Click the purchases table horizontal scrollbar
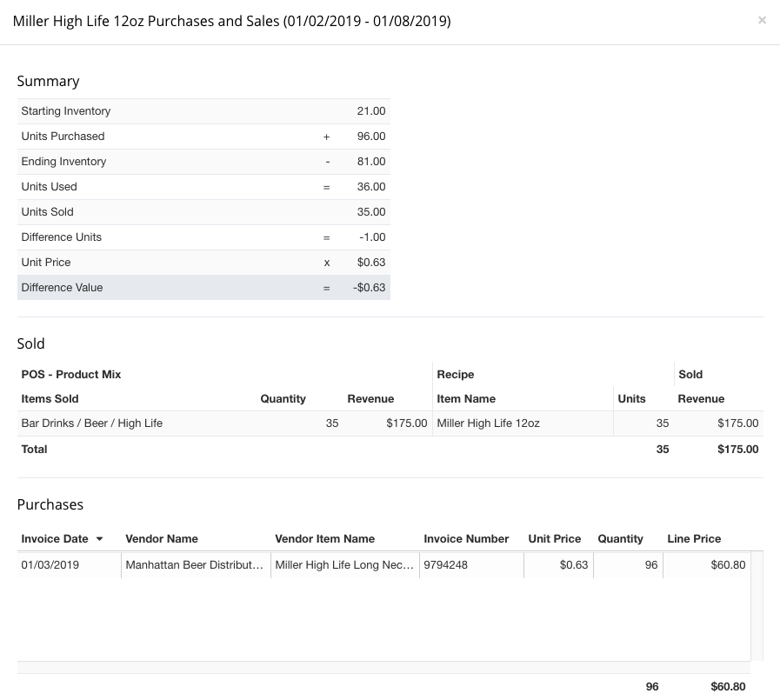This screenshot has width=780, height=700. pyautogui.click(x=383, y=667)
